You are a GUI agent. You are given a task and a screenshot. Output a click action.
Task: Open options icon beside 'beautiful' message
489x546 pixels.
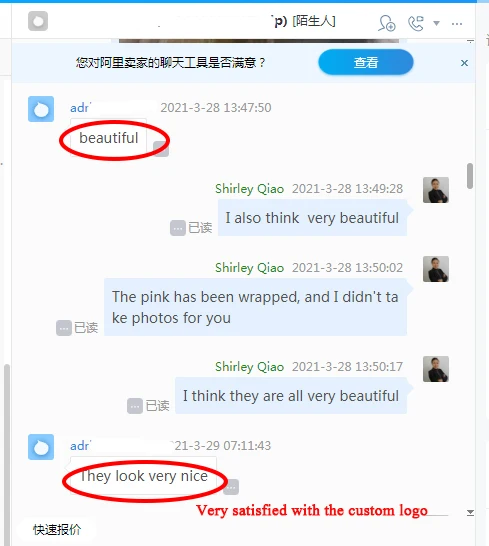[x=161, y=149]
